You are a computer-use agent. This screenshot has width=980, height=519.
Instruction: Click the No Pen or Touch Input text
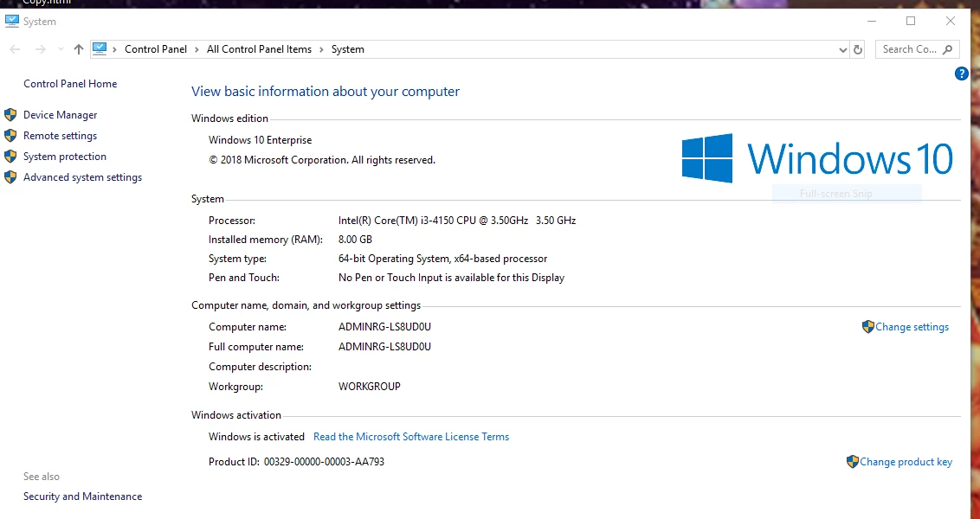click(x=451, y=278)
